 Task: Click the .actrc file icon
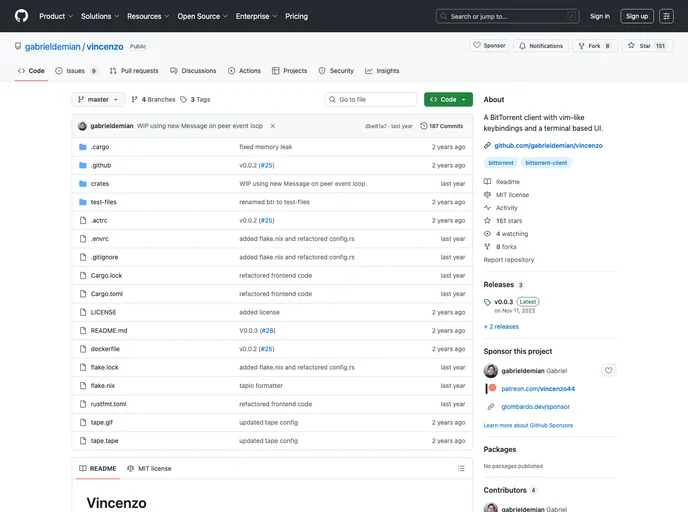pyautogui.click(x=83, y=221)
